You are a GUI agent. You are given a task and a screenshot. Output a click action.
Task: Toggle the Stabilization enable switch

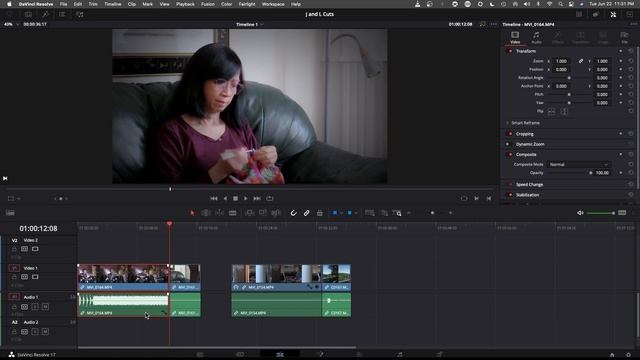click(x=510, y=195)
